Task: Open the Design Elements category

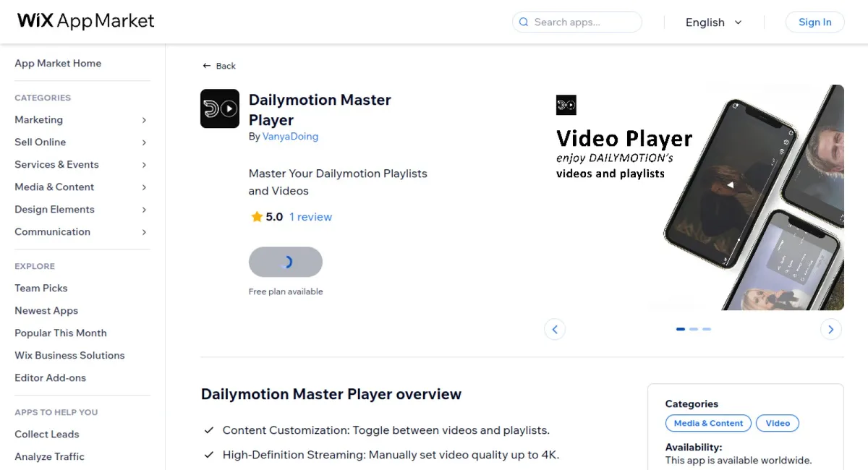Action: click(54, 210)
